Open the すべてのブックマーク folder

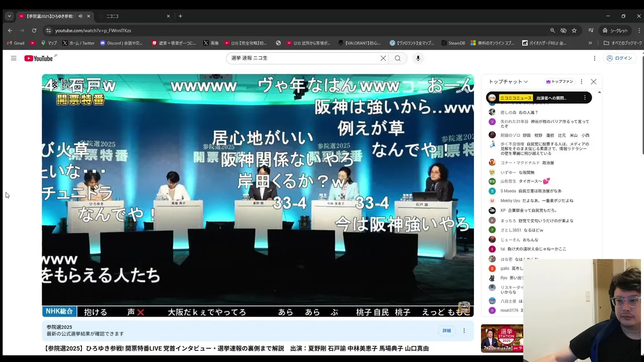point(623,43)
